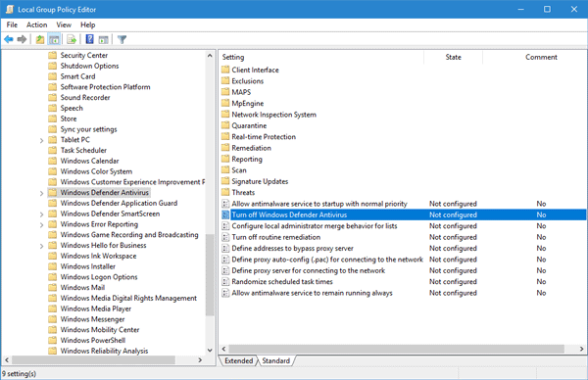Toggle the Show/Hide action pane icon
This screenshot has height=380, width=588.
coord(104,39)
